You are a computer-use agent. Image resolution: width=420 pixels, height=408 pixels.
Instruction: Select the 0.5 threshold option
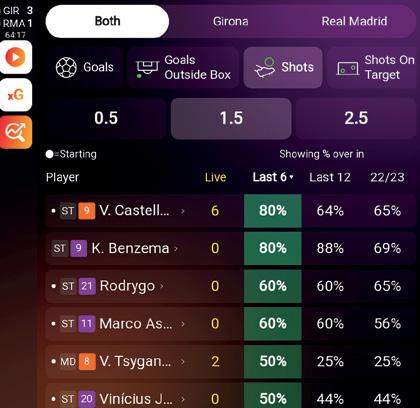tap(106, 118)
